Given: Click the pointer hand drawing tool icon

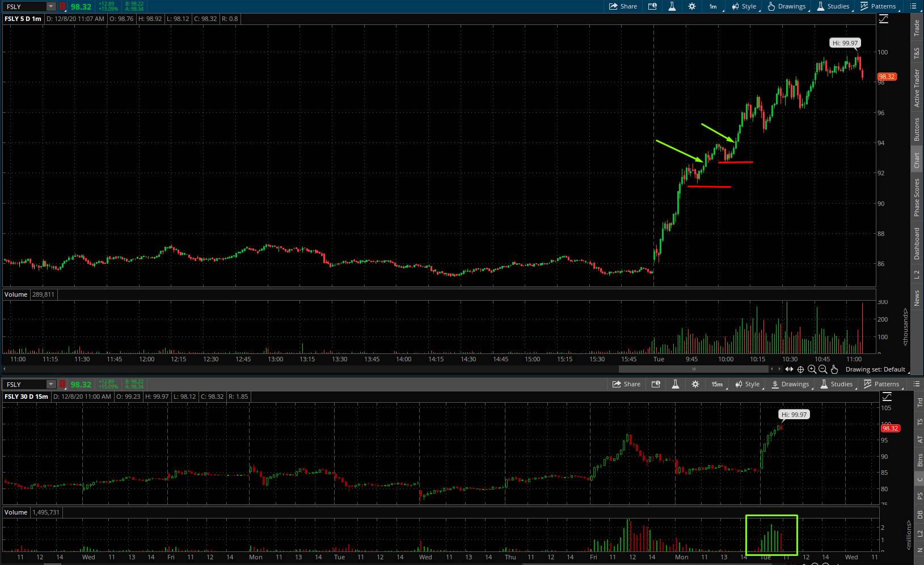Looking at the screenshot, I should point(834,369).
